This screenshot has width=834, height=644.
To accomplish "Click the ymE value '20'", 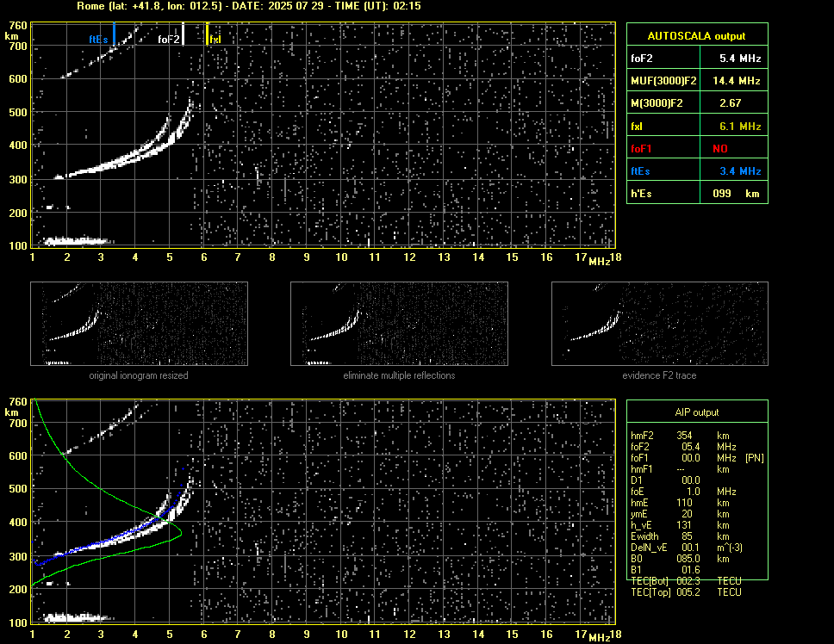I will coord(688,514).
